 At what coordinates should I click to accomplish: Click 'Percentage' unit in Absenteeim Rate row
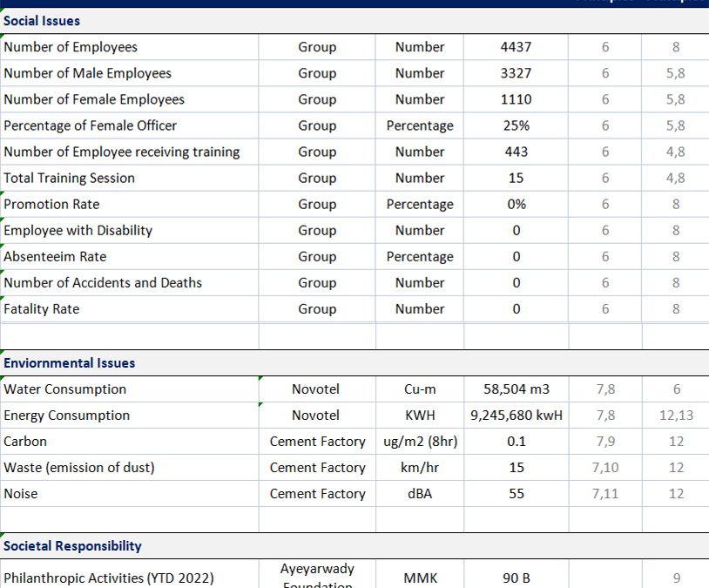pos(420,257)
